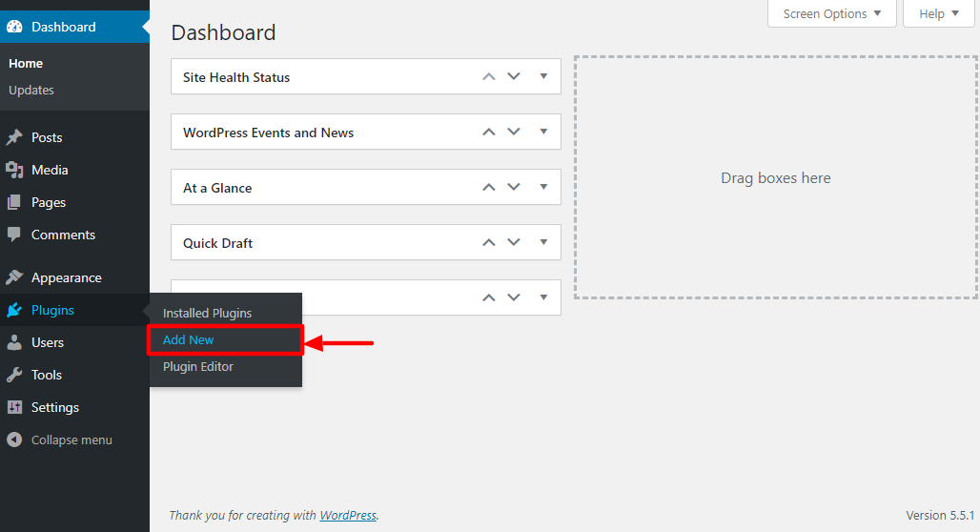Go to Updates under Dashboard
The image size is (980, 532).
pos(31,90)
